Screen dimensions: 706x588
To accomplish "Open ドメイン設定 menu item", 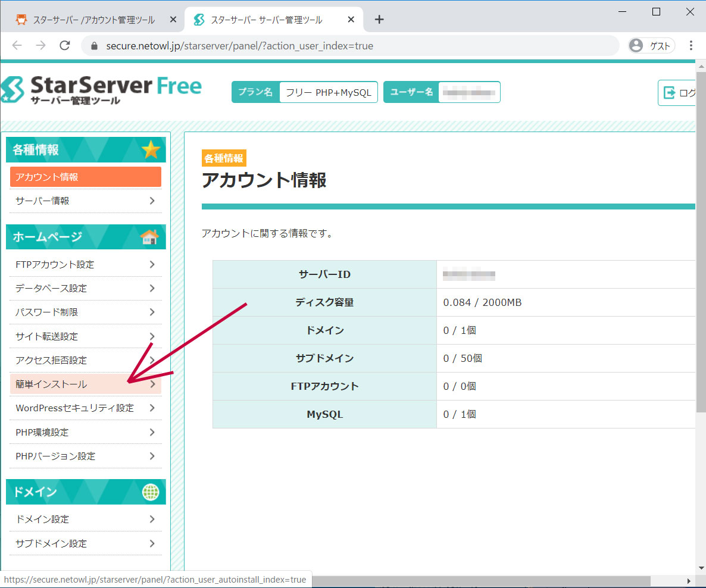I will 86,519.
